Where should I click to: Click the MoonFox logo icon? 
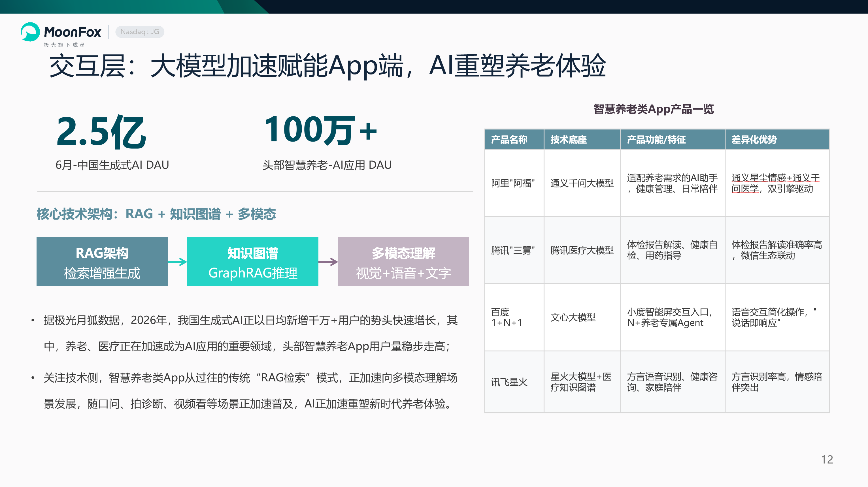coord(30,32)
